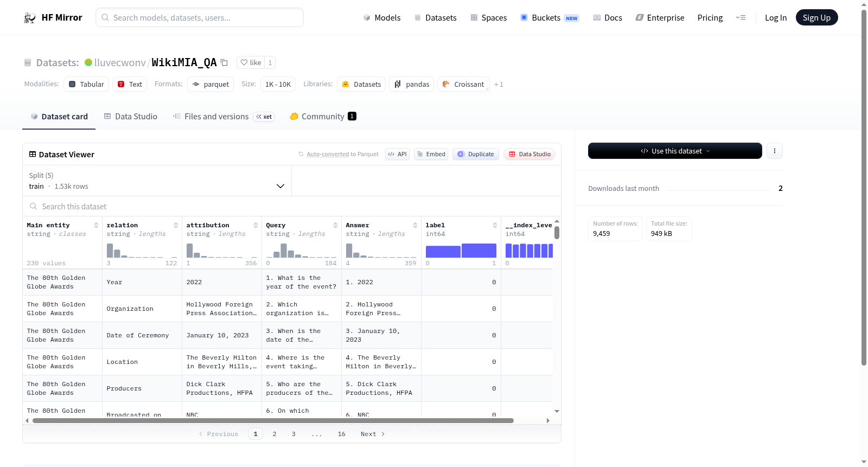Open Data Studio from the viewer header

click(529, 154)
